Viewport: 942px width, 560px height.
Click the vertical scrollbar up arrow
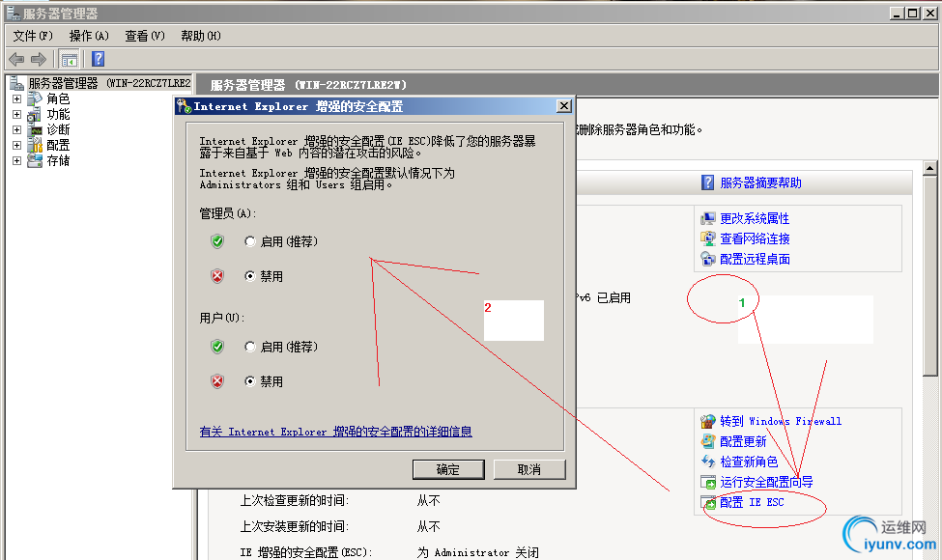pyautogui.click(x=930, y=168)
